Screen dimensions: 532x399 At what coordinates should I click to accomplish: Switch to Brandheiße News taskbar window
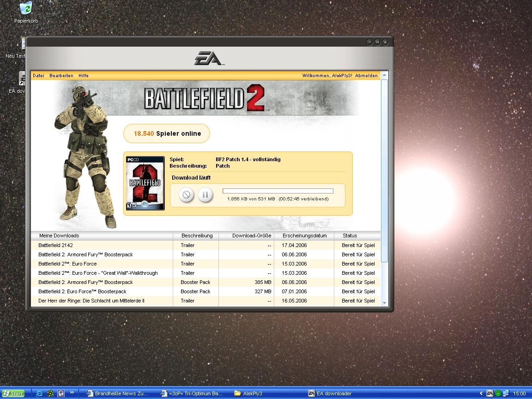coord(118,393)
